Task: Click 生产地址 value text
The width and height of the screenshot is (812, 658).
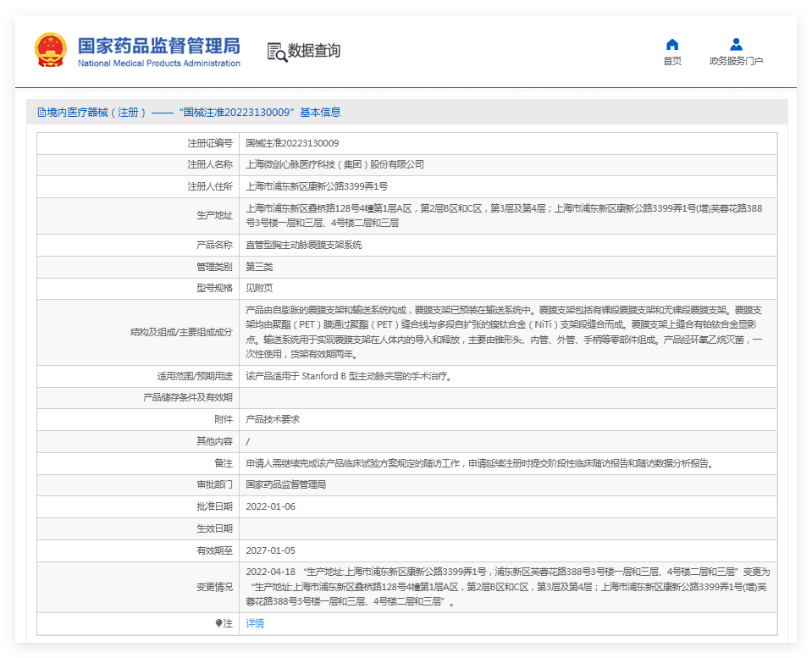Action: point(504,216)
